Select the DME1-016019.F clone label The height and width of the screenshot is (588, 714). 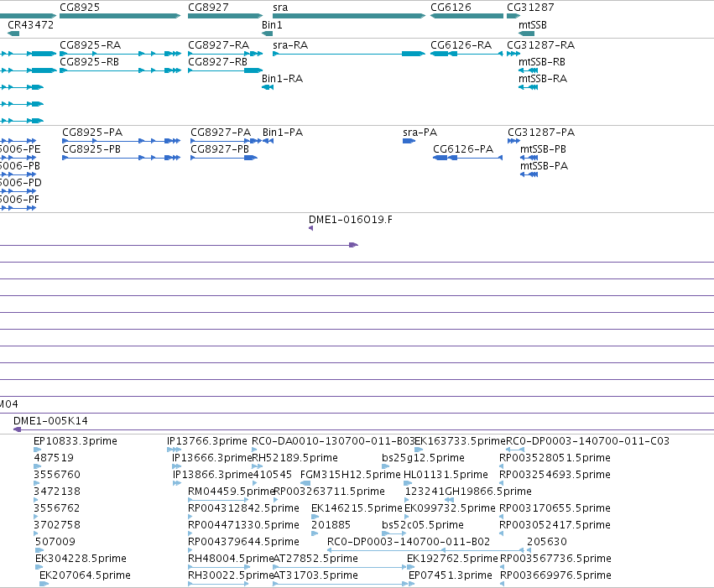pos(351,220)
